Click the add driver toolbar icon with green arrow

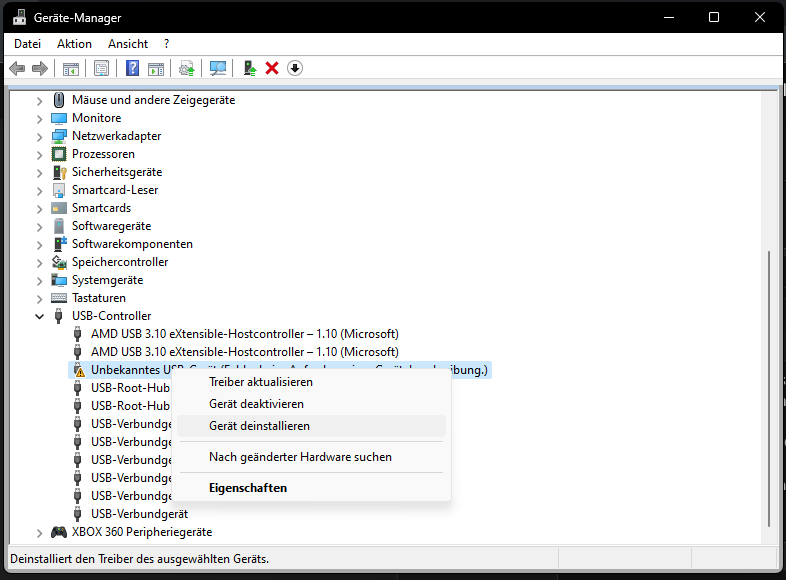click(x=249, y=68)
